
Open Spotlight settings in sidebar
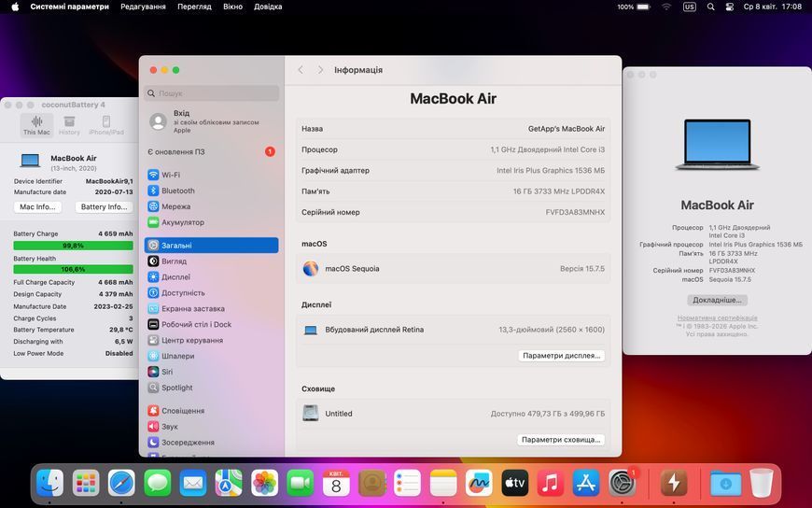pos(211,388)
